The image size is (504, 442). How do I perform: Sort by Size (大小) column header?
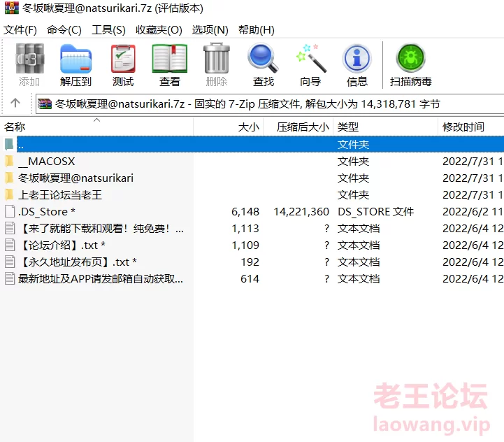click(x=228, y=127)
